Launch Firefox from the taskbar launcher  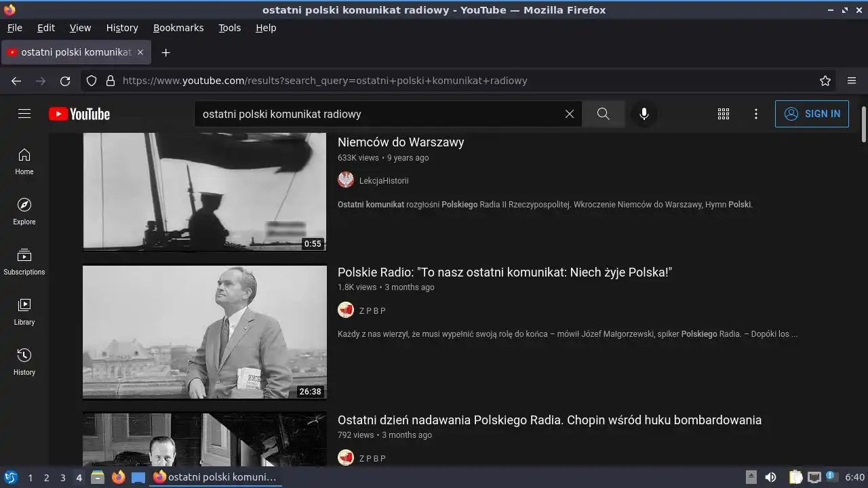tap(118, 477)
